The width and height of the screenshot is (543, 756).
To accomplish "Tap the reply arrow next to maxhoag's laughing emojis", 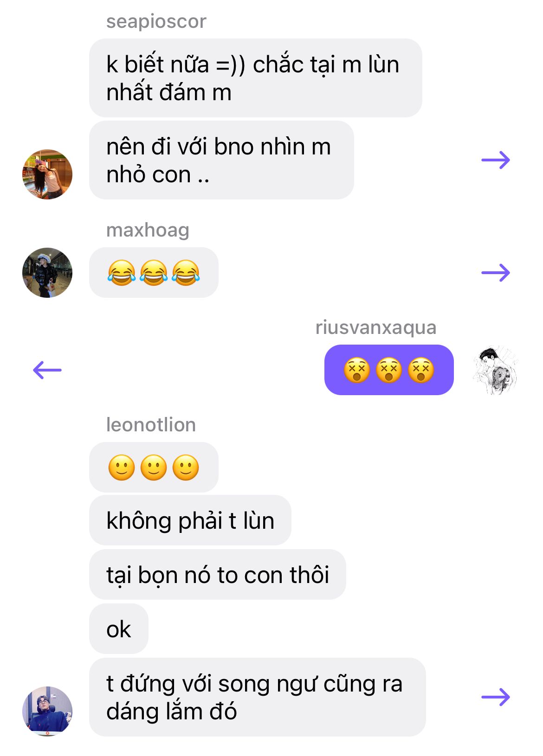I will point(496,273).
